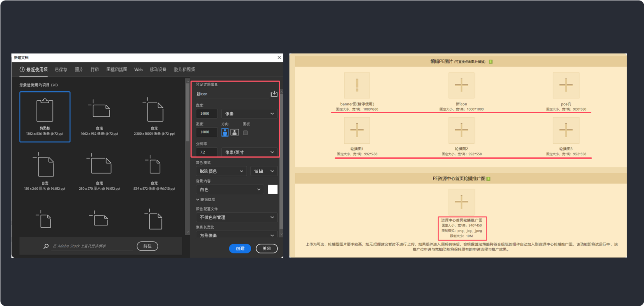
Task: Select the 剪贴板 clipboard preset thumbnail
Action: click(x=45, y=117)
